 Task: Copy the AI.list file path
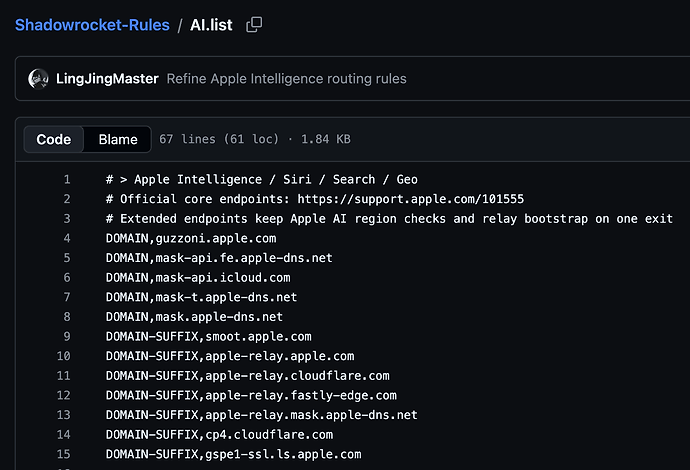click(x=254, y=25)
